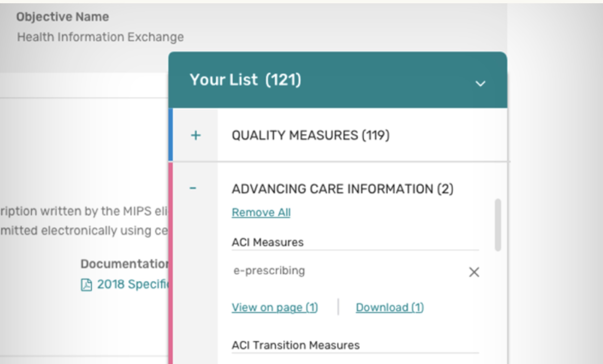
Task: Click the PDF document icon
Action: 86,285
